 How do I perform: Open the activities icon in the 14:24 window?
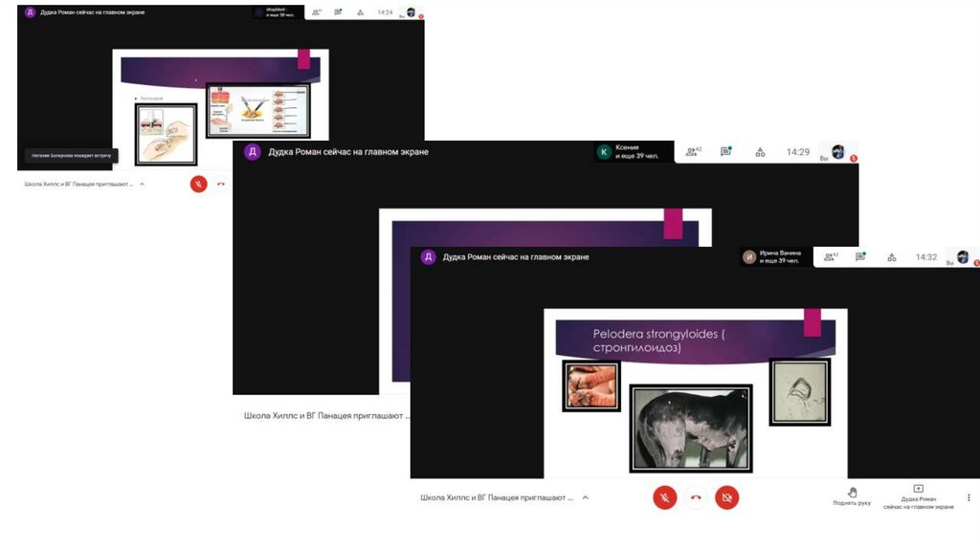(360, 12)
